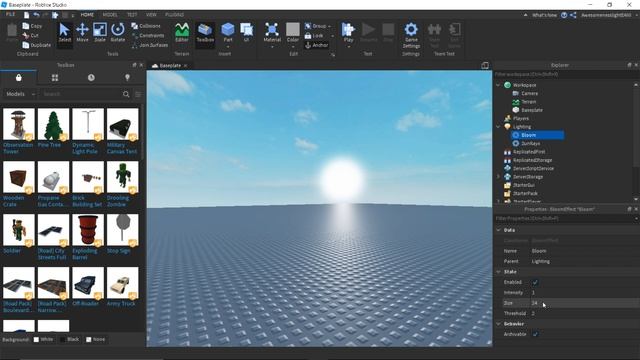
Task: Click the Undo arrow in quick access
Action: (x=36, y=15)
